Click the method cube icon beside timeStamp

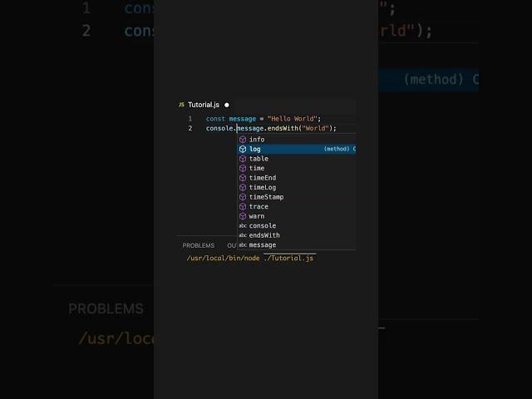click(x=243, y=197)
